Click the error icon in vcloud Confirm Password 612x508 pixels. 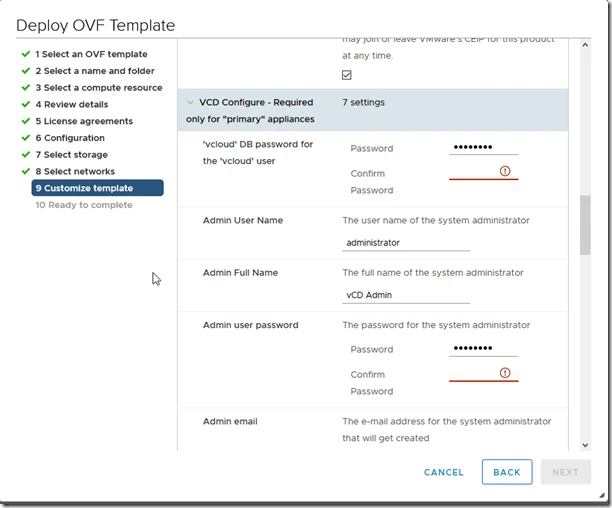pyautogui.click(x=505, y=171)
